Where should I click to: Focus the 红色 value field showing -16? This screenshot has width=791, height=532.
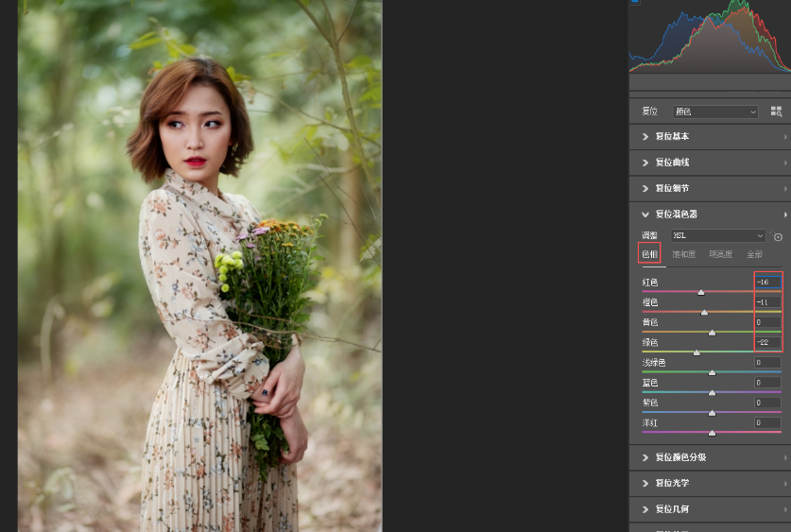pyautogui.click(x=767, y=282)
